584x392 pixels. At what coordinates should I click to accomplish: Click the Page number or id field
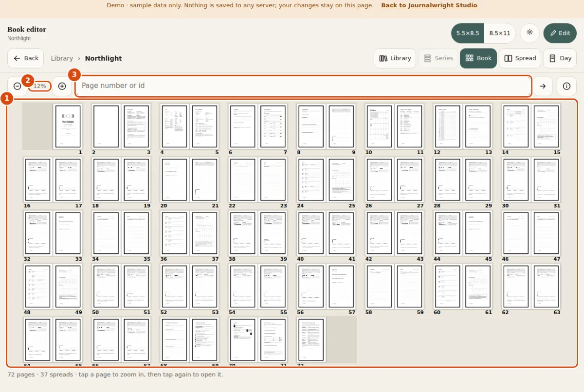click(x=303, y=86)
